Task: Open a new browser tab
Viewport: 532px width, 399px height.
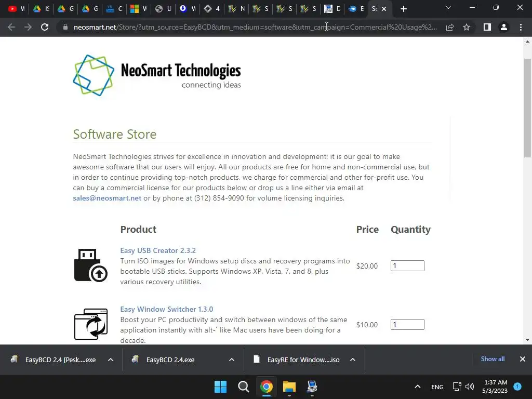Action: tap(403, 9)
